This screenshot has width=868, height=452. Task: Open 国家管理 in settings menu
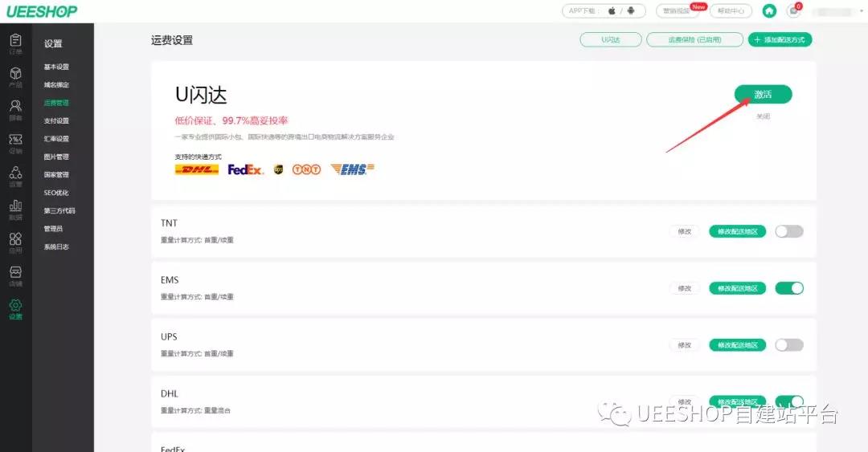coord(56,175)
